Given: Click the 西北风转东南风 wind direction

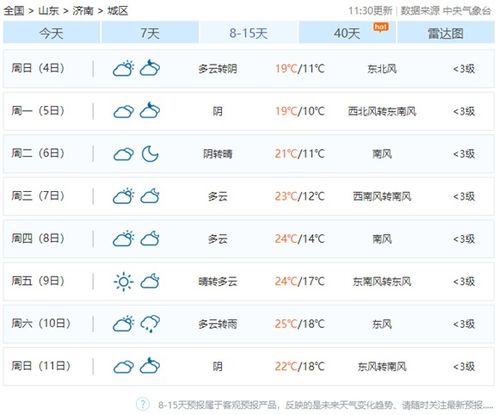Looking at the screenshot, I should pyautogui.click(x=382, y=111).
